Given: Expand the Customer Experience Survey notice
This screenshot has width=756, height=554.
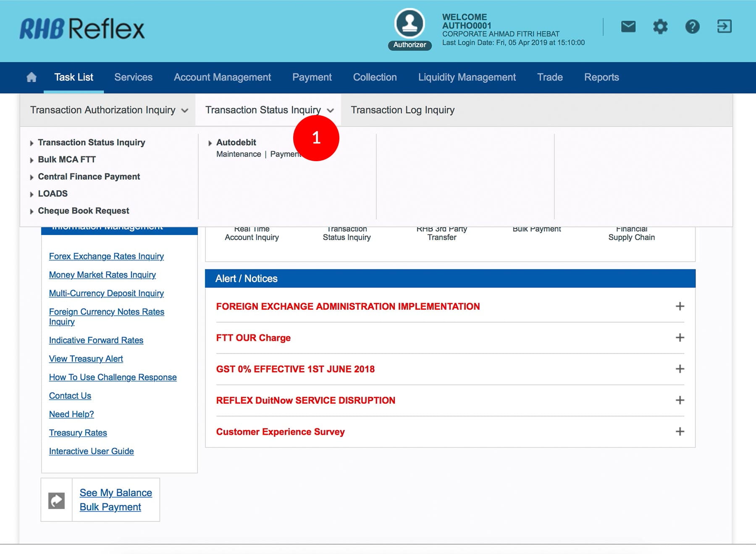Looking at the screenshot, I should pyautogui.click(x=680, y=431).
